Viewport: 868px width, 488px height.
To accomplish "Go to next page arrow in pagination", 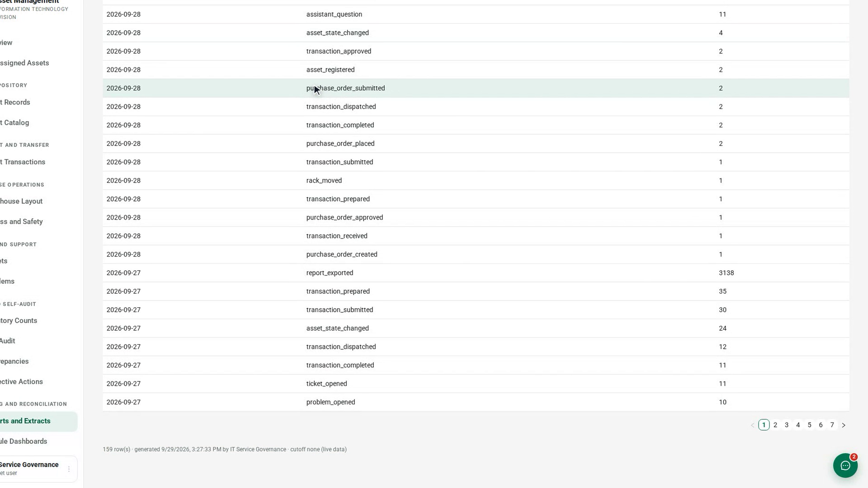I will tap(844, 425).
